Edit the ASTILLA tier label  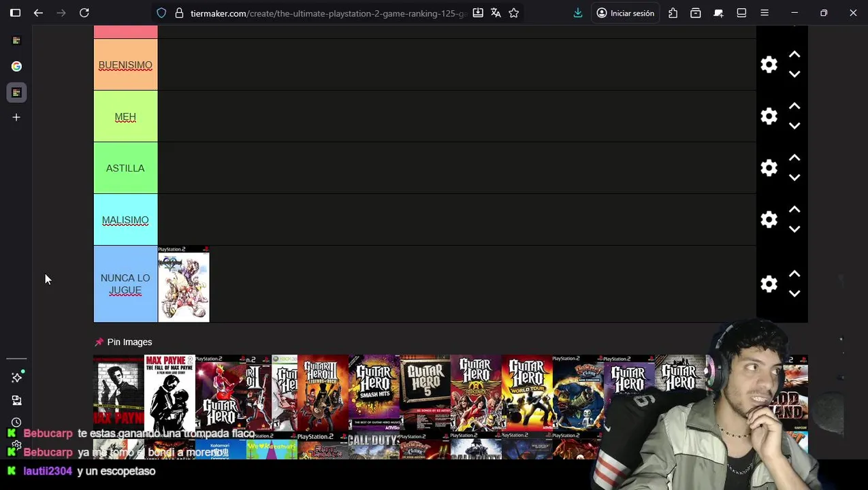(x=125, y=168)
